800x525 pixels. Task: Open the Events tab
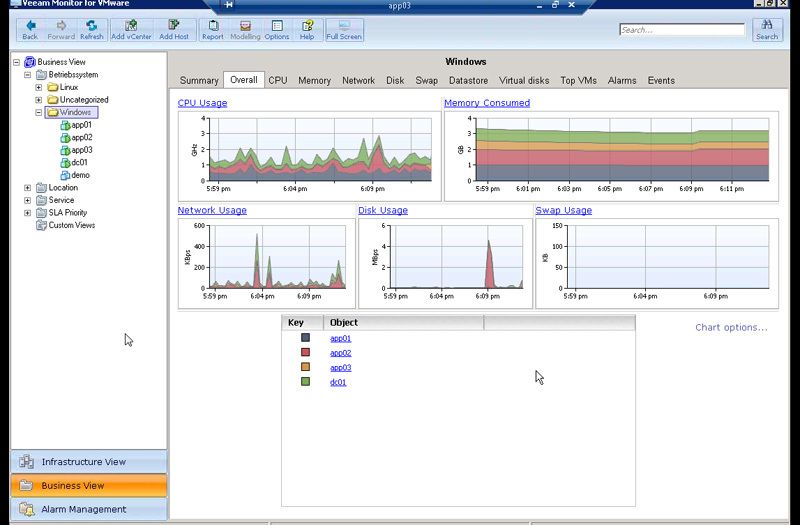click(661, 80)
